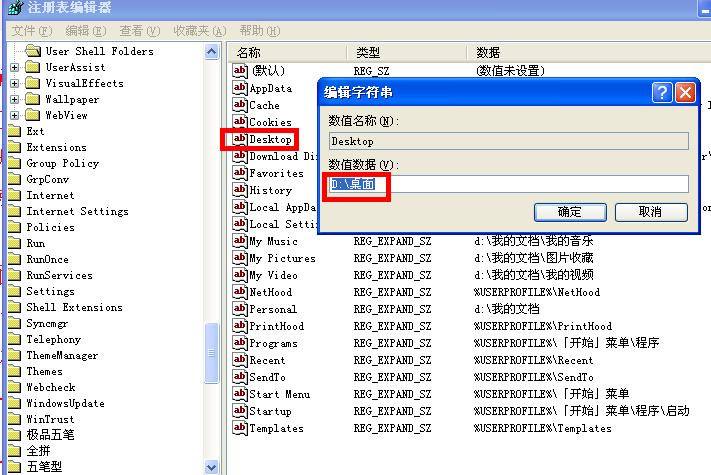Select the NetHood value name
The width and height of the screenshot is (711, 475).
coord(271,292)
